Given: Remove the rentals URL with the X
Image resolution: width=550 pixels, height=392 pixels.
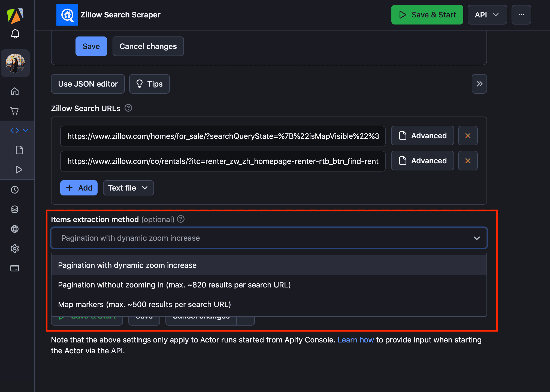Looking at the screenshot, I should click(468, 161).
